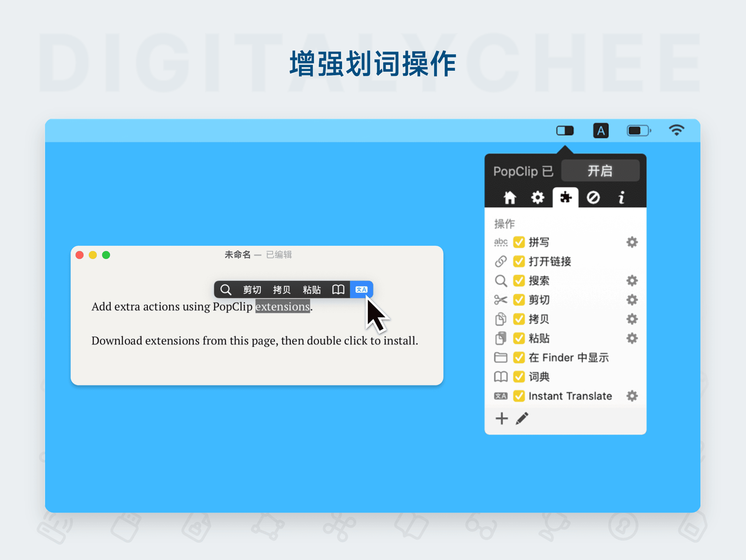Click the clipboard icon beside 粘贴

[501, 338]
